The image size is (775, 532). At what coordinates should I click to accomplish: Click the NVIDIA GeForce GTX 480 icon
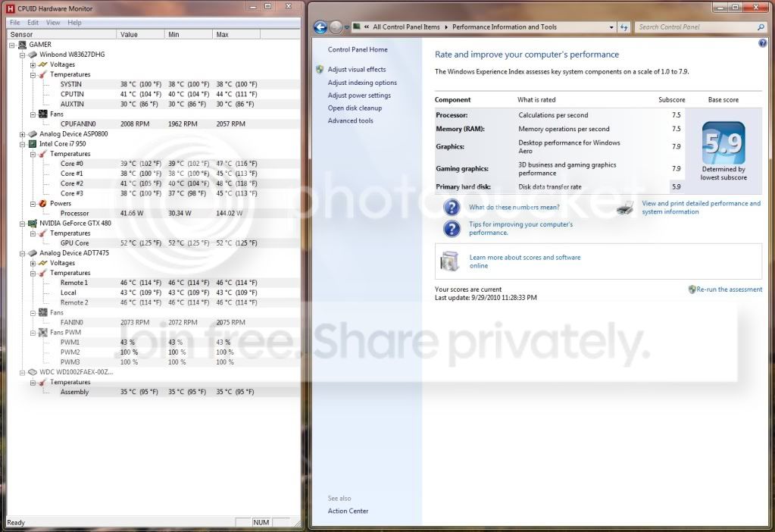coord(32,224)
